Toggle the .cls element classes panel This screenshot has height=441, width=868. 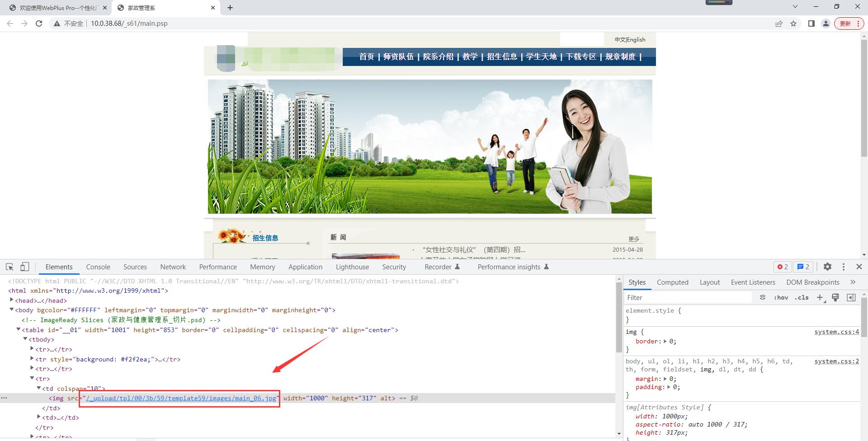[x=802, y=297]
